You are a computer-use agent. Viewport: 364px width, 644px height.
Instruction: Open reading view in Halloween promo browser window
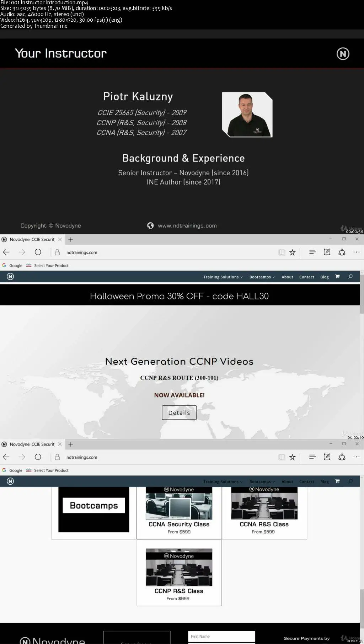pos(282,252)
